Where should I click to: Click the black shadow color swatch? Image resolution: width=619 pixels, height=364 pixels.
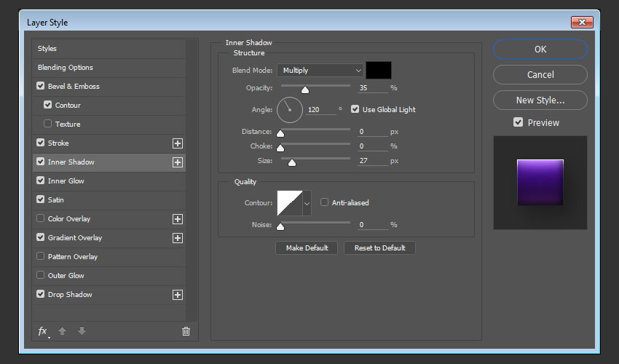pyautogui.click(x=379, y=71)
